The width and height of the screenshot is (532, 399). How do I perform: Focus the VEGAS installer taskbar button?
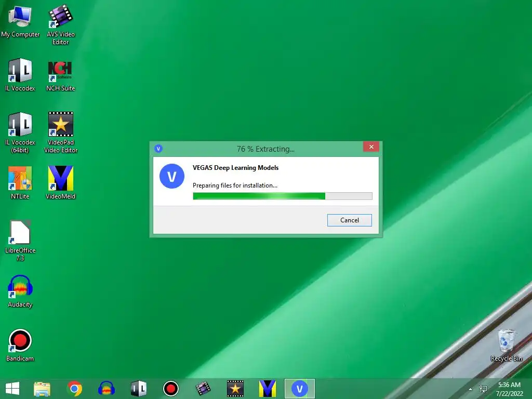pos(300,389)
